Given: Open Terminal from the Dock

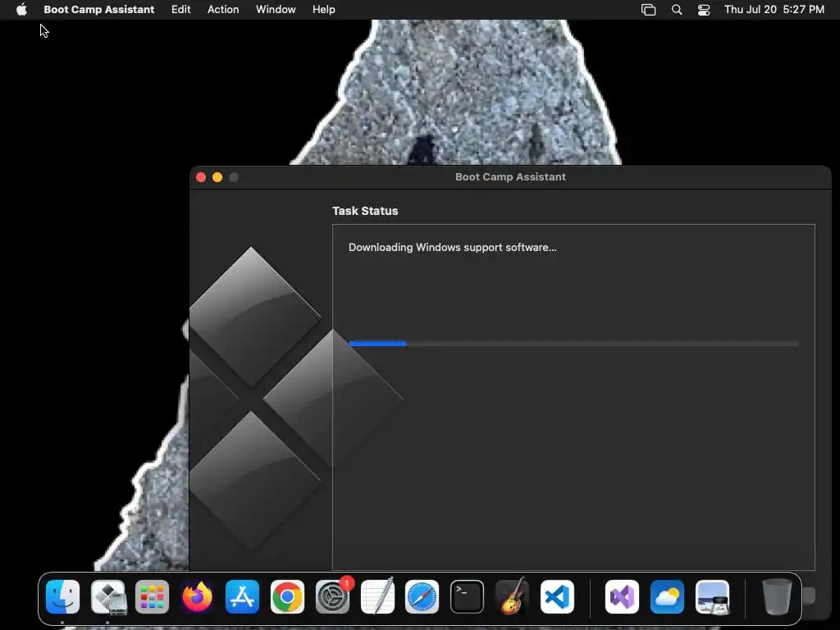Looking at the screenshot, I should coord(467,597).
